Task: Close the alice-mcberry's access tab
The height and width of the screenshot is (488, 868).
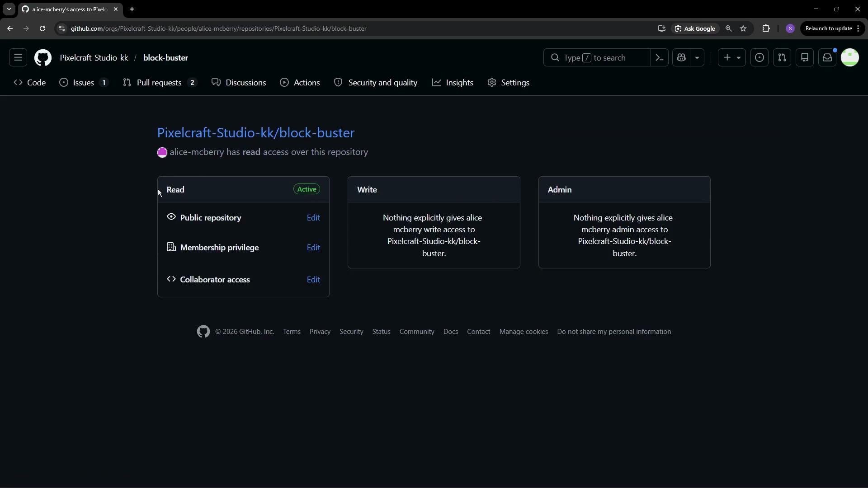Action: (x=116, y=9)
